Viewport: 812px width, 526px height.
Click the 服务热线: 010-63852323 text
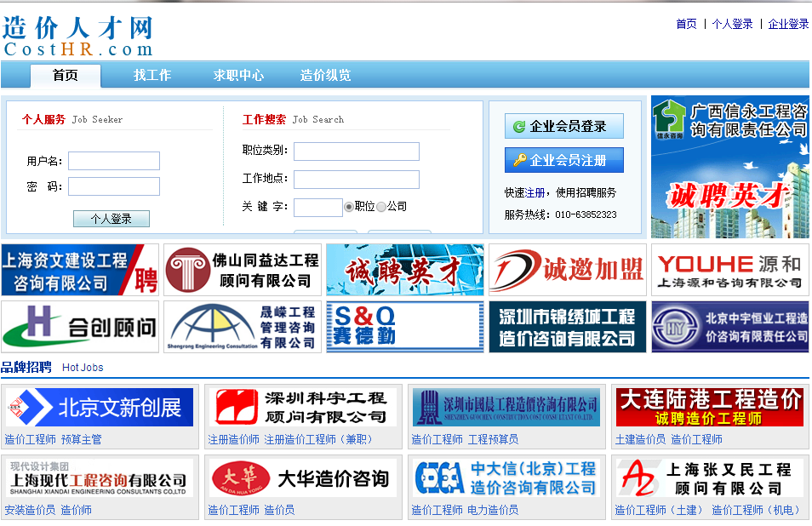click(560, 214)
